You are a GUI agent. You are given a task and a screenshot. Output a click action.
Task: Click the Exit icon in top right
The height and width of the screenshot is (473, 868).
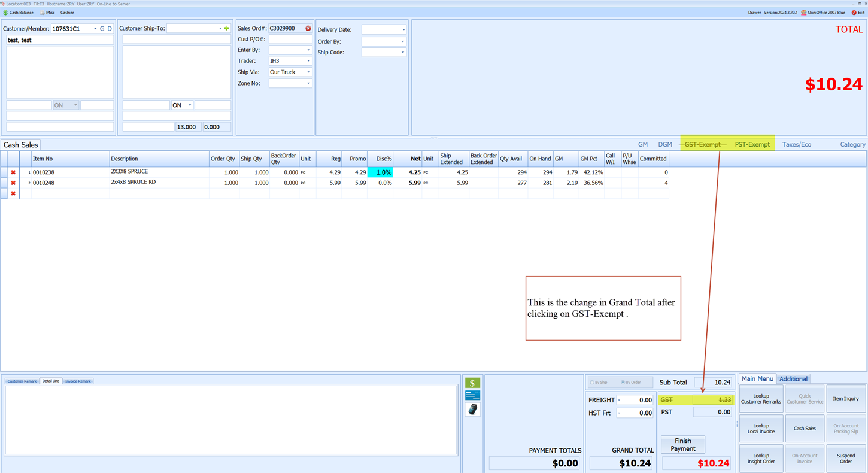click(x=857, y=13)
